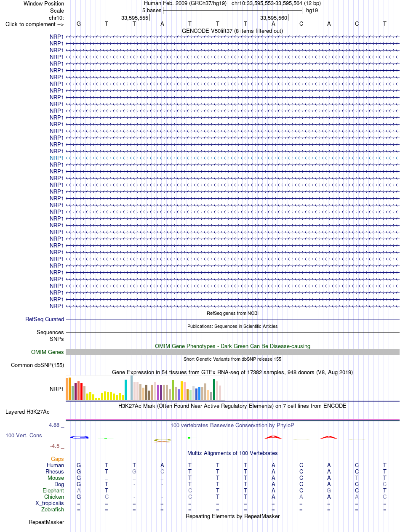The width and height of the screenshot is (400, 532).
Task: Click base G in the Human alignment row
Action: [x=79, y=465]
